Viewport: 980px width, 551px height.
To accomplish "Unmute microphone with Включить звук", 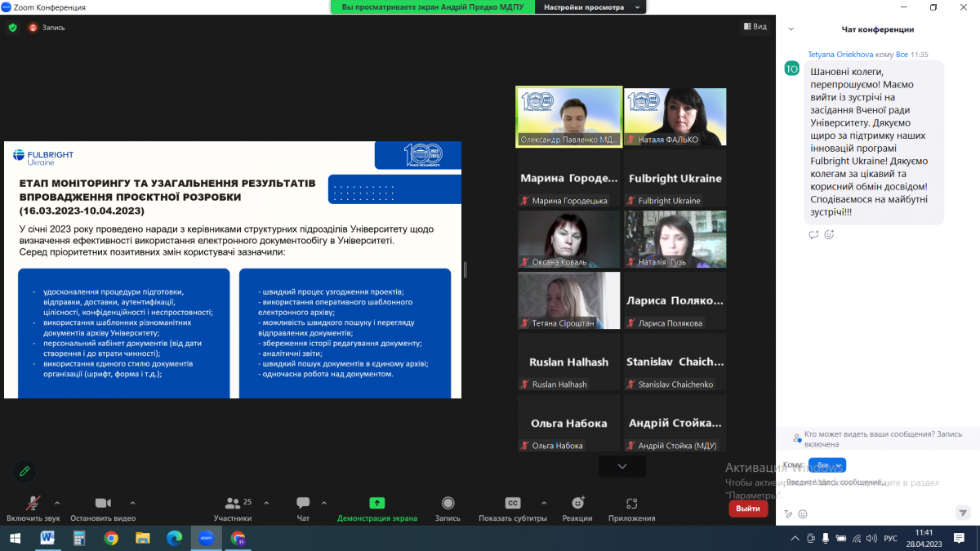I will click(x=33, y=508).
